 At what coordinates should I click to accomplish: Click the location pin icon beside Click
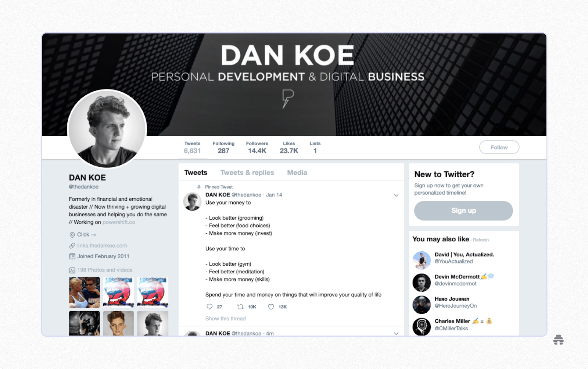point(72,235)
